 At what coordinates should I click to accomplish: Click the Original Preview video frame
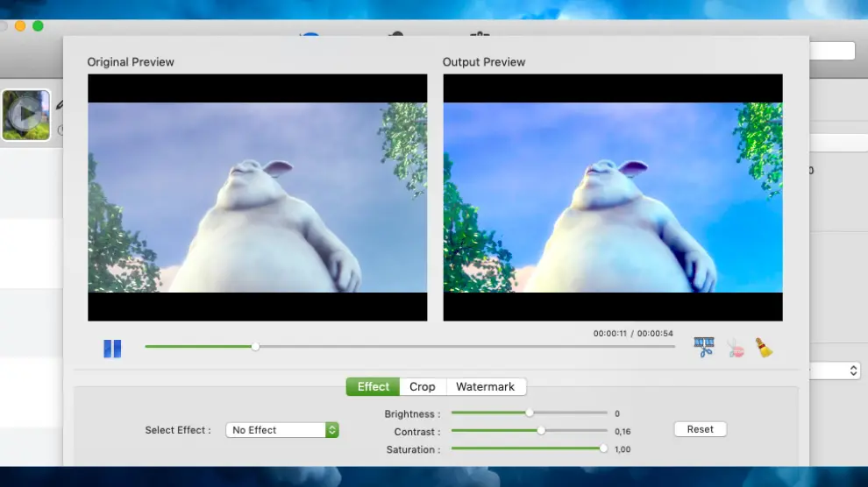point(257,197)
